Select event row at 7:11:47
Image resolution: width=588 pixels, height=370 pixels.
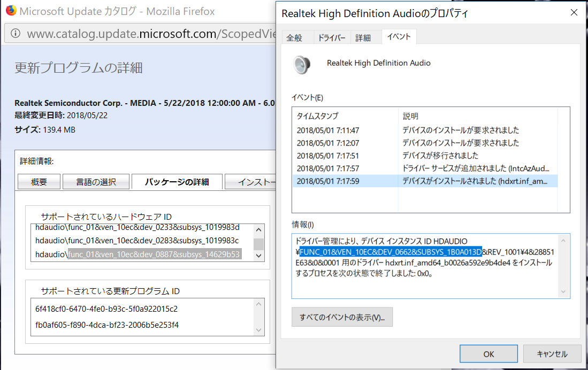425,130
